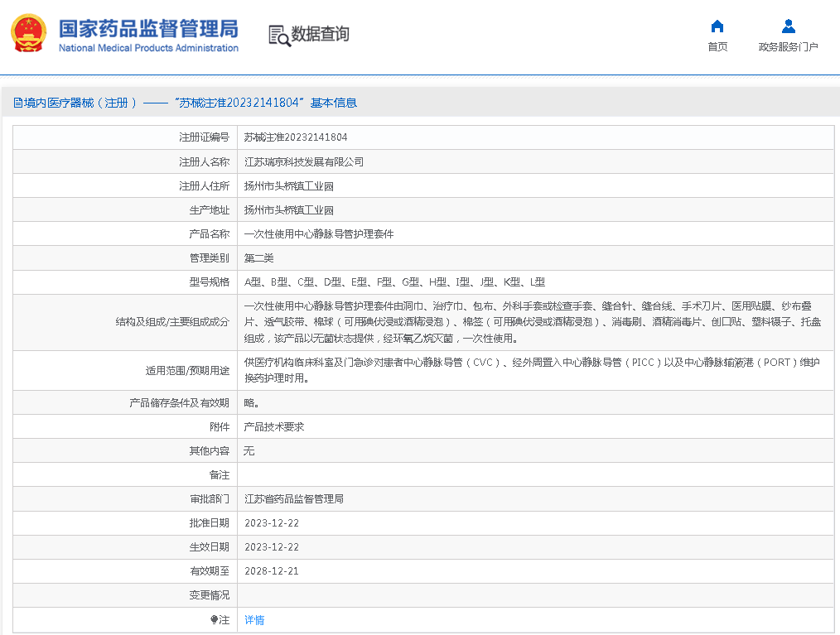Click the bullet icon beside 注
840x635 pixels.
pos(215,619)
